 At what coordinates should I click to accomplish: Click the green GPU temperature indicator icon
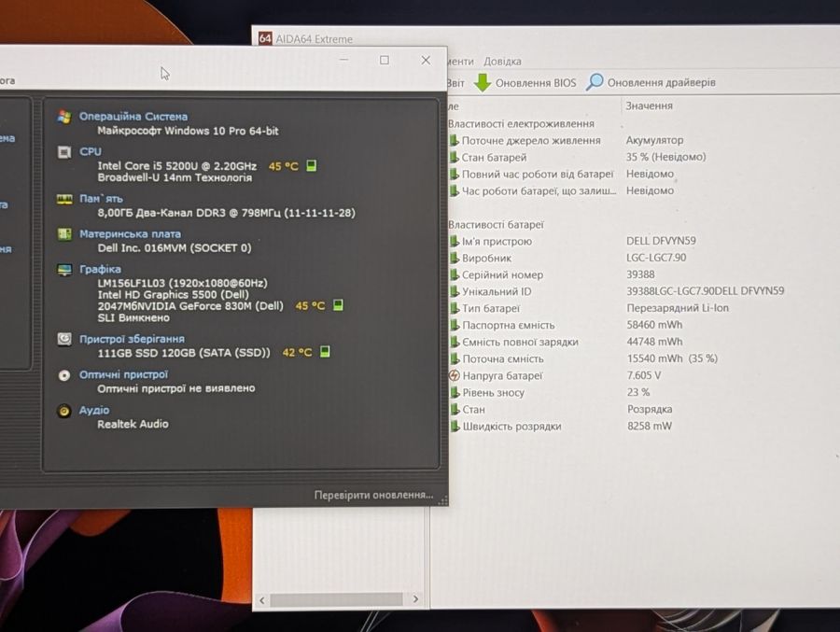[x=338, y=305]
